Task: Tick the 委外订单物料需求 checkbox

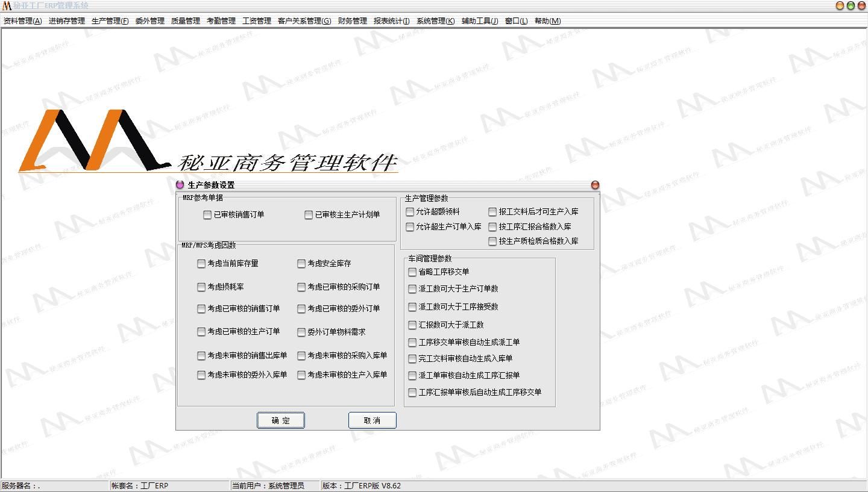Action: [x=301, y=332]
